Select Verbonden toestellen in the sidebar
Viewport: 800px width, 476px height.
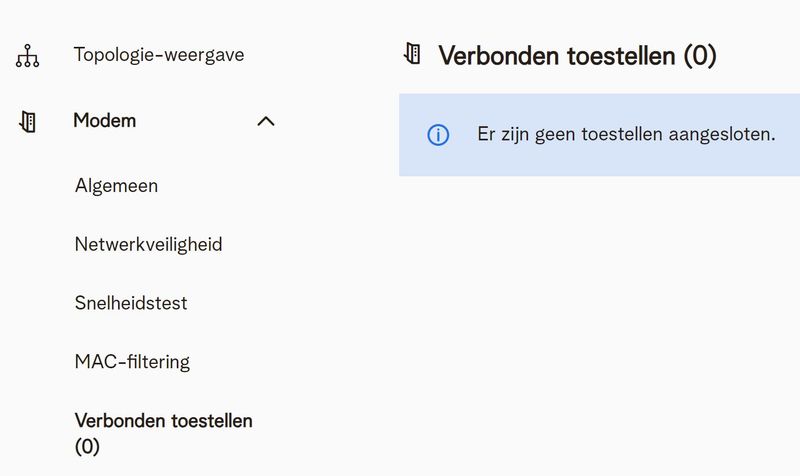coord(163,421)
